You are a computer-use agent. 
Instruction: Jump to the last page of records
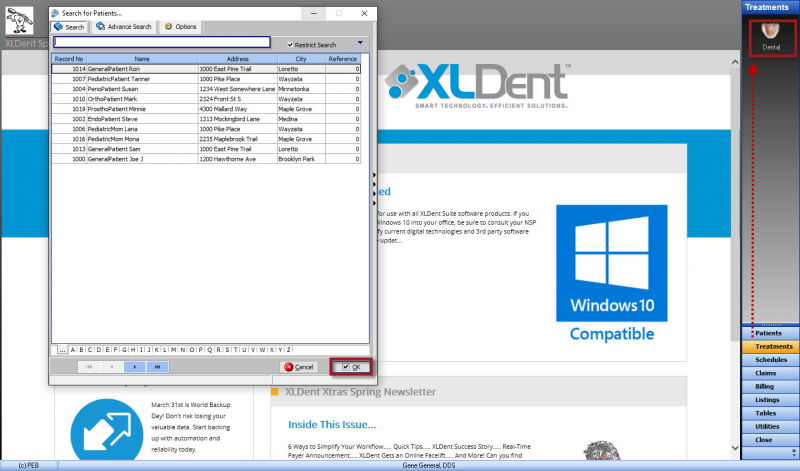[x=158, y=367]
